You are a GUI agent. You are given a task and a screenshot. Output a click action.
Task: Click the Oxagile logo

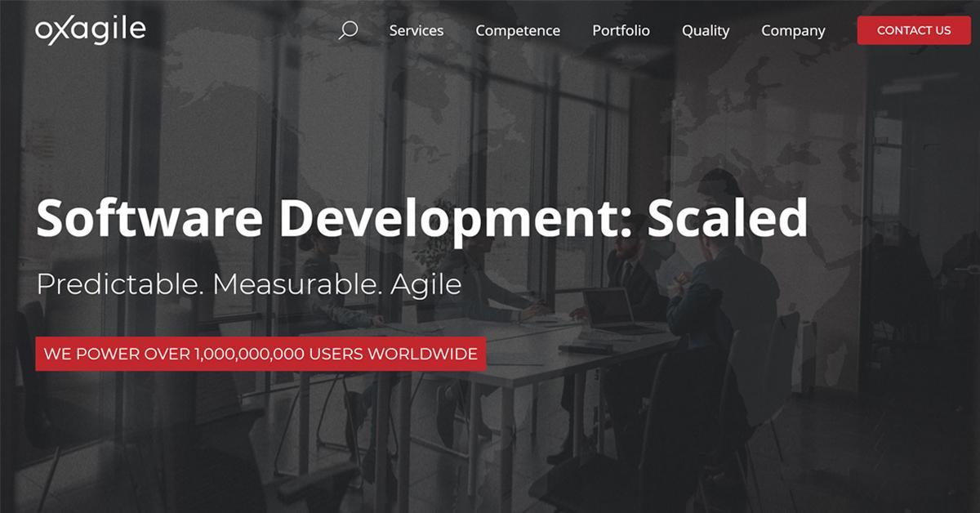pos(90,30)
